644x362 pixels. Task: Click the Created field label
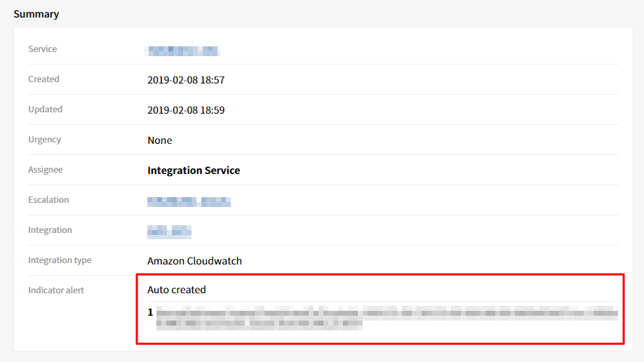tap(43, 79)
